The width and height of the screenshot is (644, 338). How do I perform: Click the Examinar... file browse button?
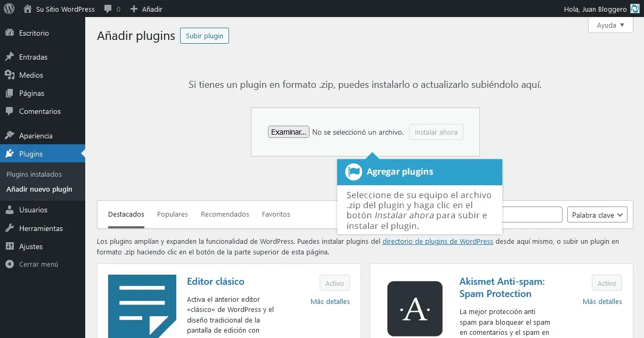[x=288, y=132]
